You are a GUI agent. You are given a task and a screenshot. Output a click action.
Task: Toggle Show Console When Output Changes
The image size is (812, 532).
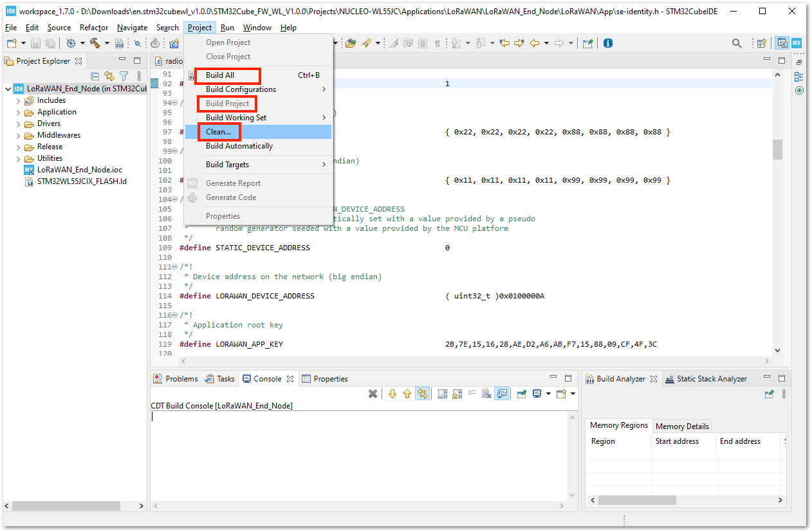(x=503, y=394)
